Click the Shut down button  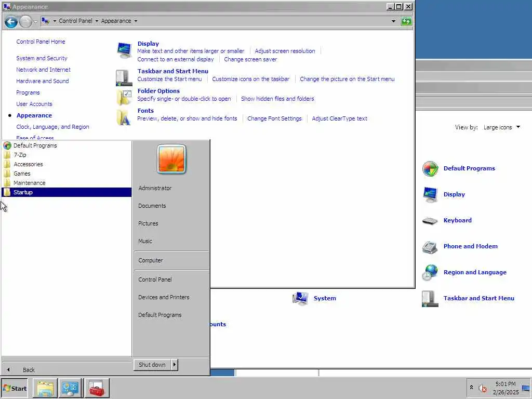152,365
